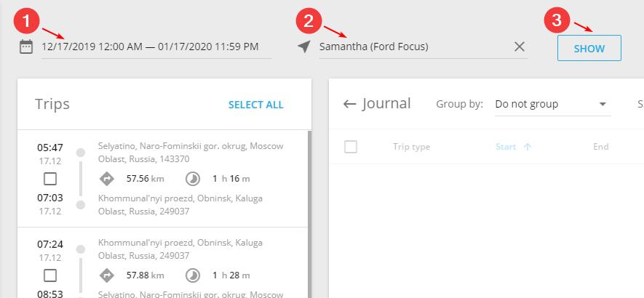Click the duration clock icon beside 1 h 16 m
Screen dimensions: 644x298
(192, 179)
